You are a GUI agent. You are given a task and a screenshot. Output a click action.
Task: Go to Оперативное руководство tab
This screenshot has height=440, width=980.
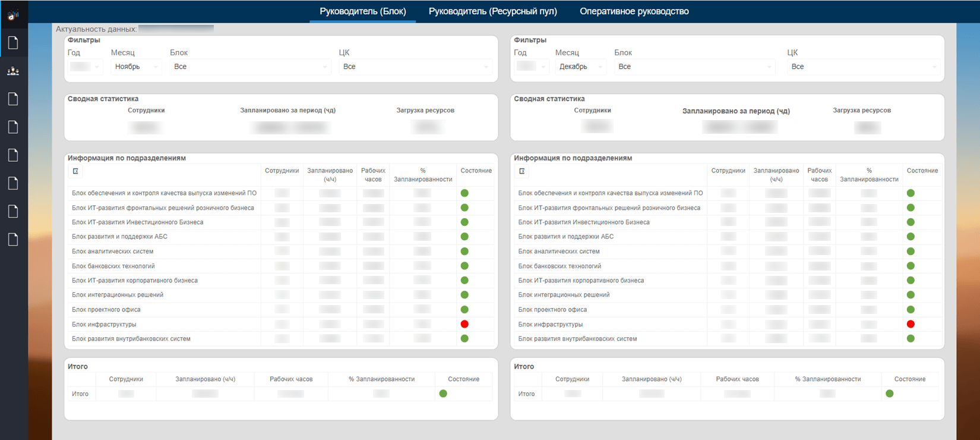coord(634,11)
